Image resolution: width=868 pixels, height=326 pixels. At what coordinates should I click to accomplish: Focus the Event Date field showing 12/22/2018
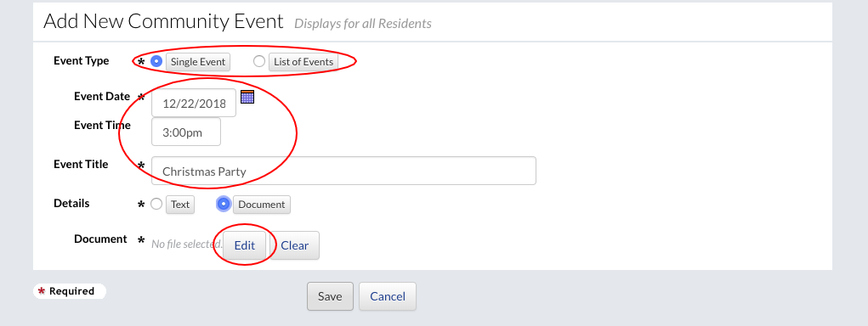(194, 103)
